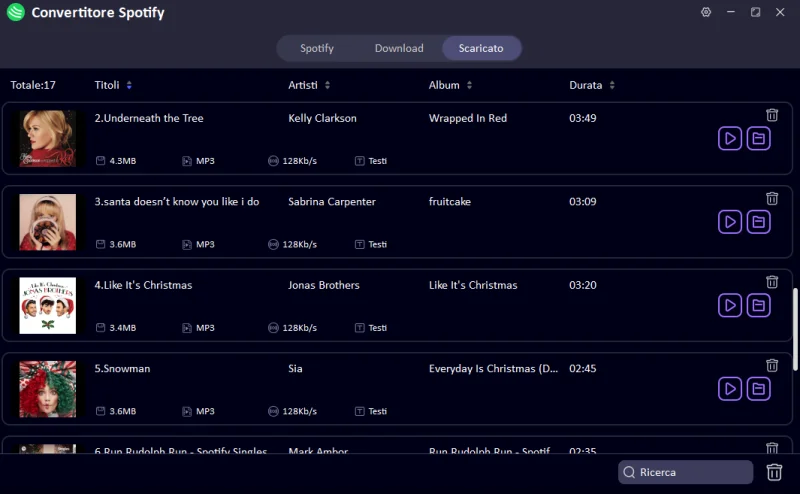Select the Scaricato tab

point(481,48)
